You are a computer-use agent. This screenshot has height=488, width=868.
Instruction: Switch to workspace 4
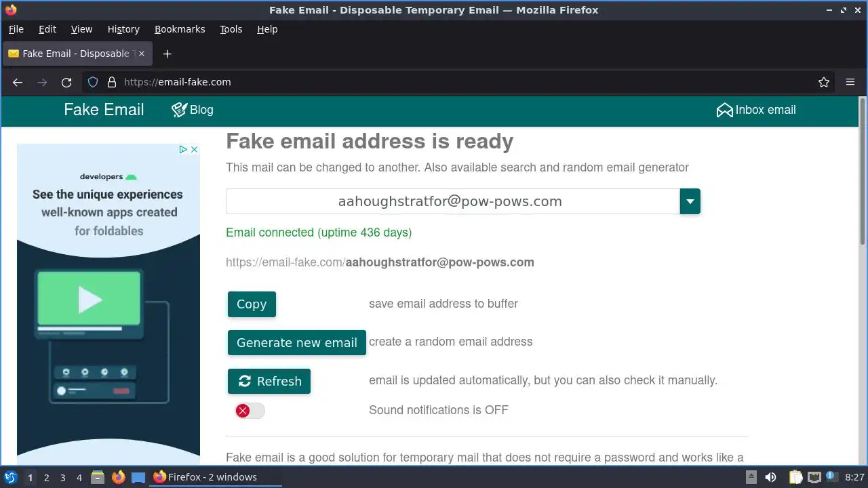79,477
